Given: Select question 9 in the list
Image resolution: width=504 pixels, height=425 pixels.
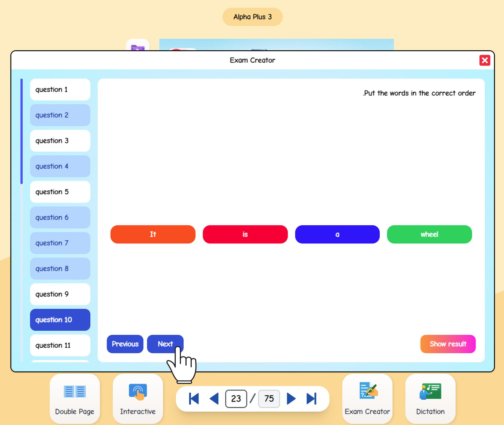Looking at the screenshot, I should pyautogui.click(x=60, y=294).
